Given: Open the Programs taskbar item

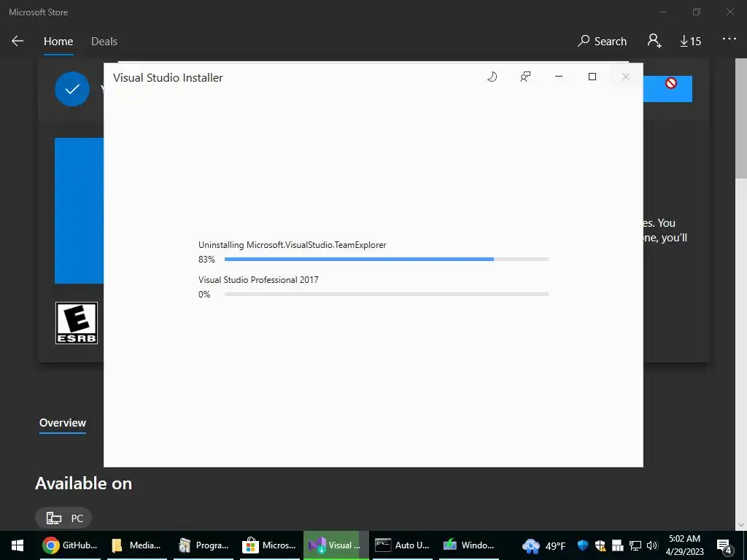Looking at the screenshot, I should click(x=204, y=545).
